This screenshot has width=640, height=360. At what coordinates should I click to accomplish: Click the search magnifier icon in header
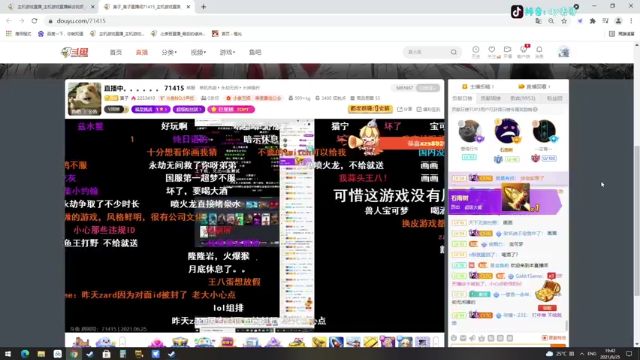453,52
